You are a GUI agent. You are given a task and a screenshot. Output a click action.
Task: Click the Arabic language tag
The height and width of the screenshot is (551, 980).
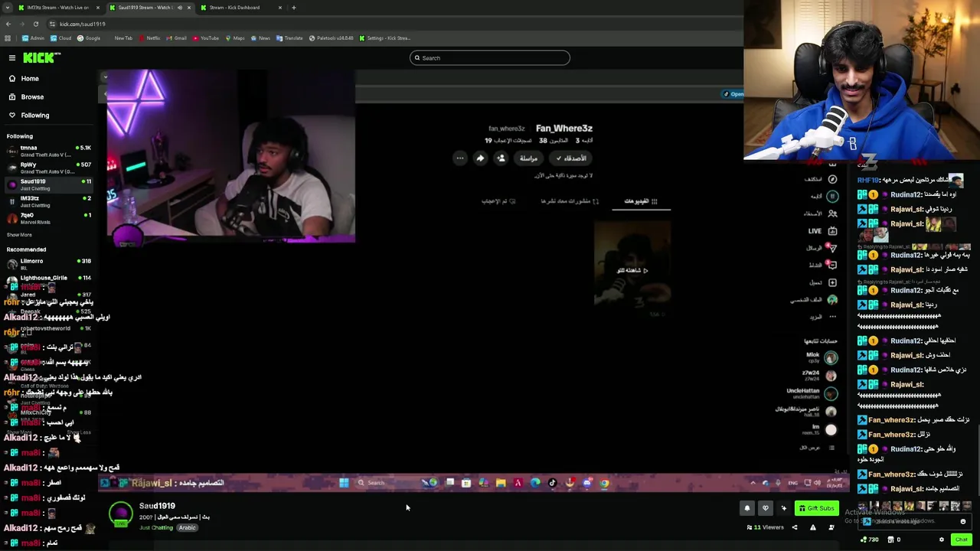point(188,527)
